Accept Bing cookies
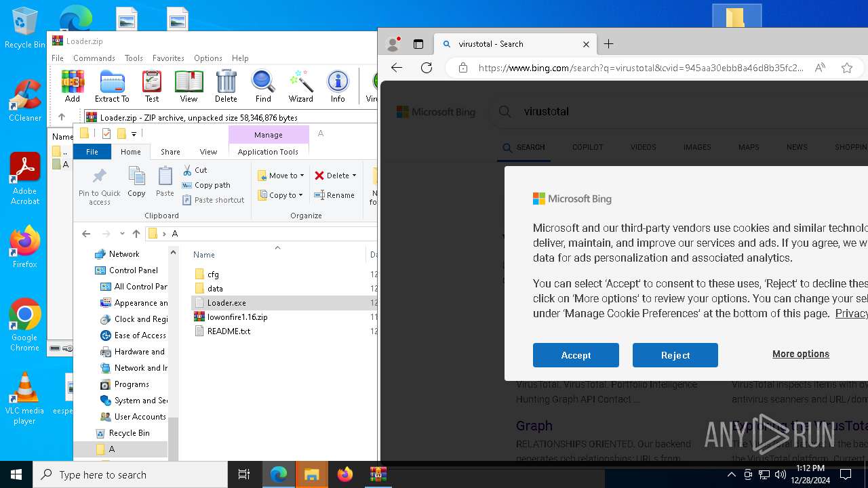The width and height of the screenshot is (868, 488). click(x=576, y=355)
